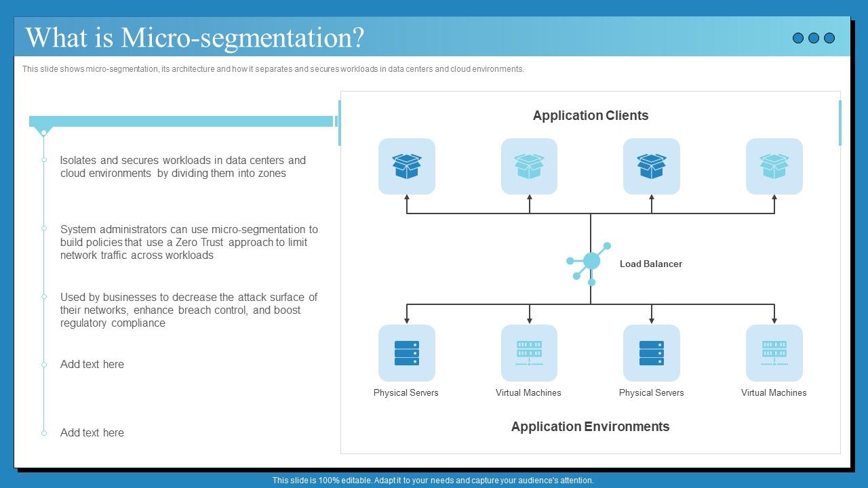The height and width of the screenshot is (488, 868).
Task: Select the leftmost Application Clients box icon
Action: (407, 166)
